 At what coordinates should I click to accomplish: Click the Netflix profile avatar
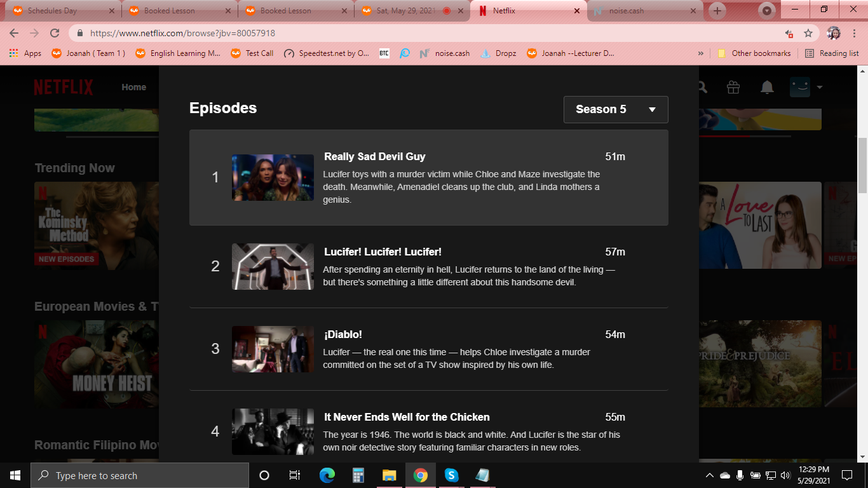[800, 87]
